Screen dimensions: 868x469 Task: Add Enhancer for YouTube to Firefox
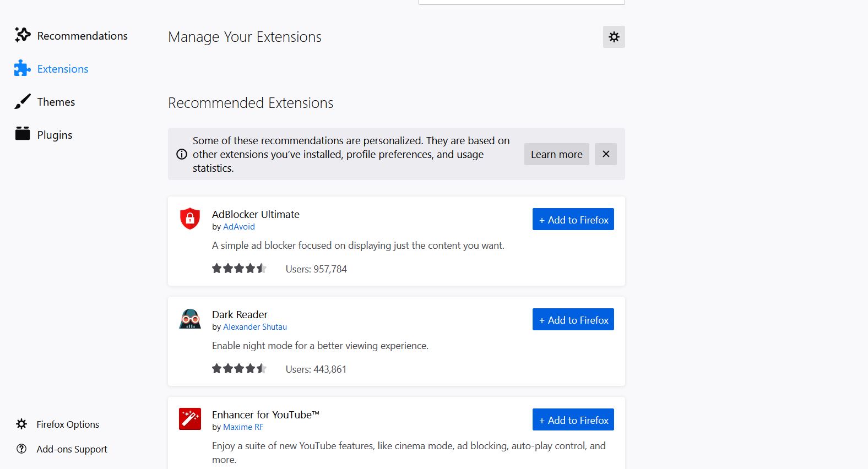pos(573,420)
